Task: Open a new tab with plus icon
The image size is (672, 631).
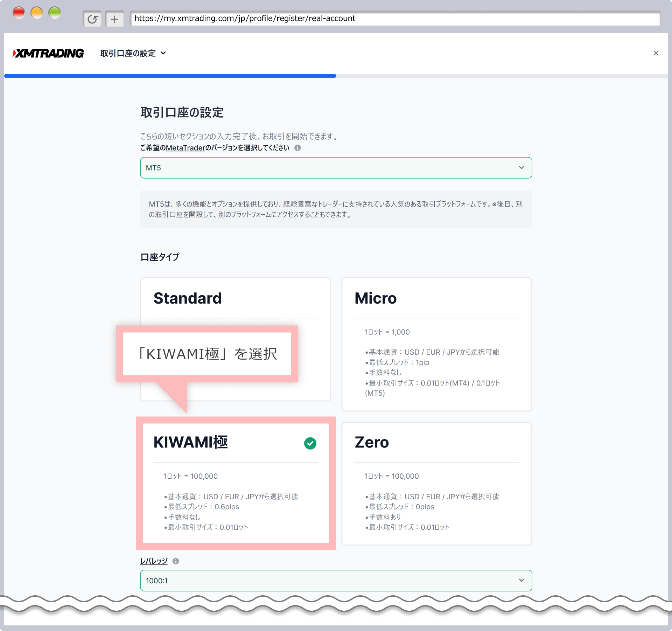Action: tap(114, 19)
